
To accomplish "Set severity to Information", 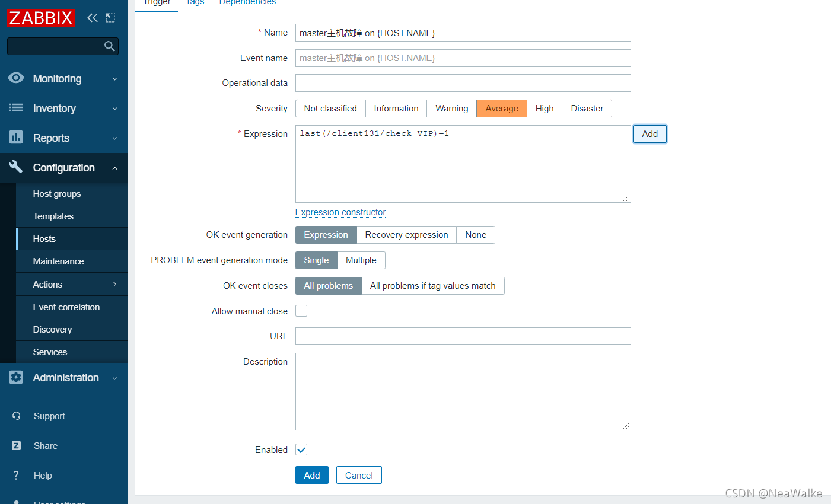I will point(396,109).
